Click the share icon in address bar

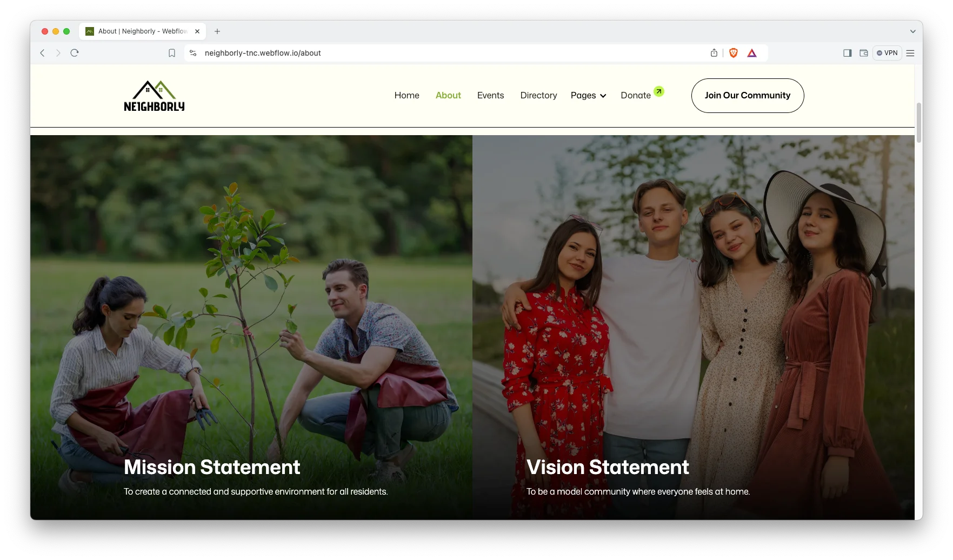click(714, 53)
